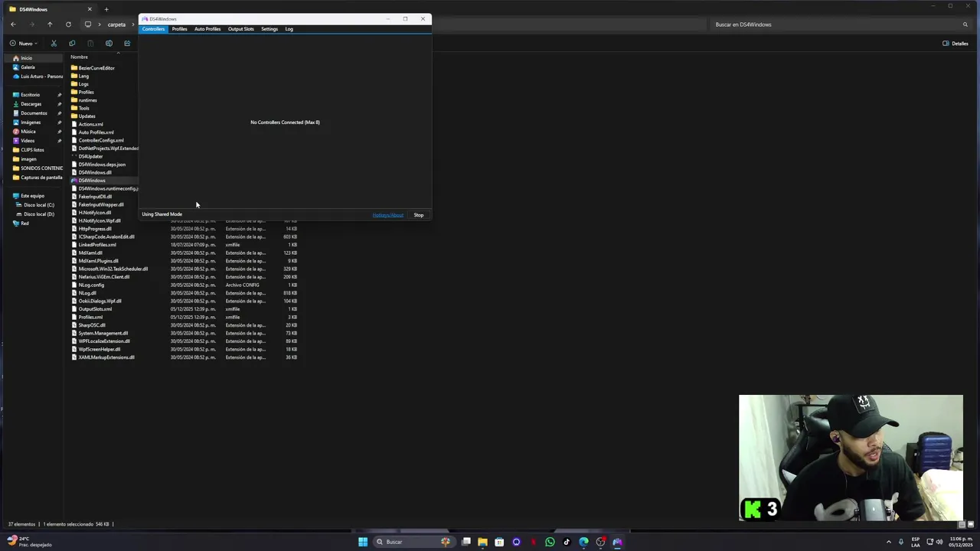This screenshot has height=551, width=980.
Task: Open the Hotkeys/About link
Action: 387,215
